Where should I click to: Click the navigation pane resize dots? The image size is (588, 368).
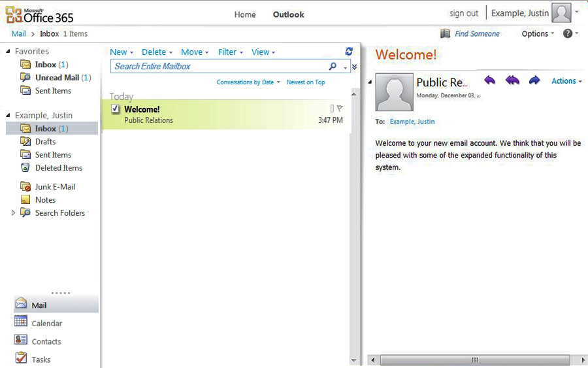pos(61,293)
